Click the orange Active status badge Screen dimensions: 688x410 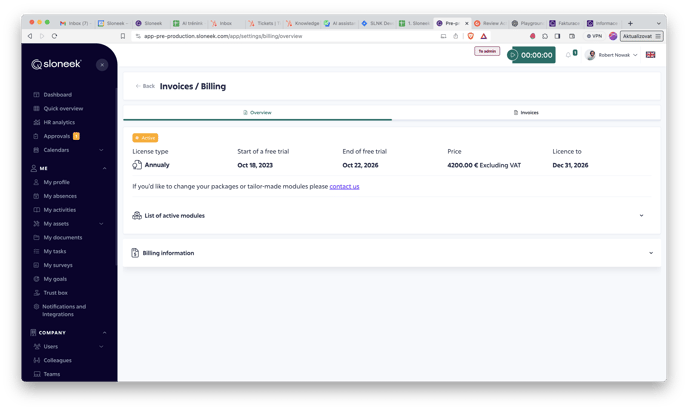coord(145,138)
